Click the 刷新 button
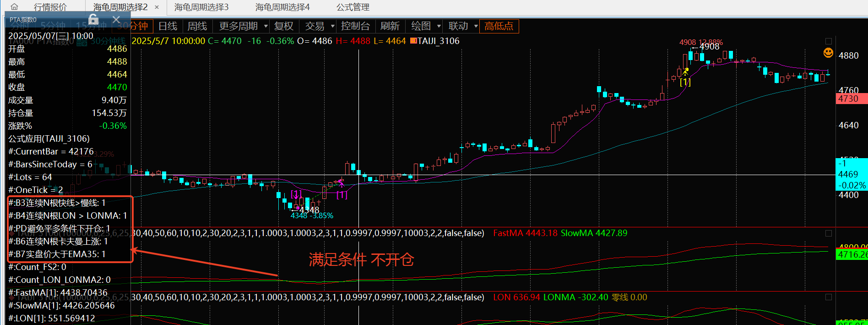This screenshot has width=868, height=325. 390,26
